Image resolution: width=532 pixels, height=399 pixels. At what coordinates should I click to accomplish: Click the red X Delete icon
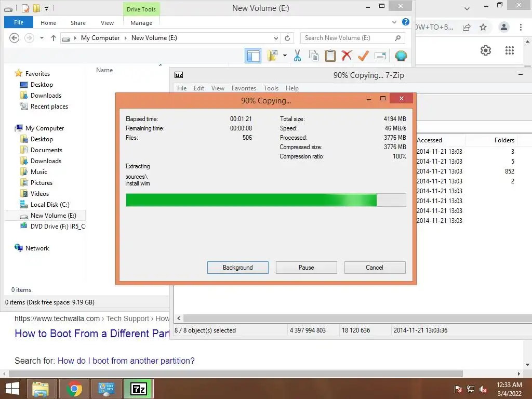click(347, 55)
